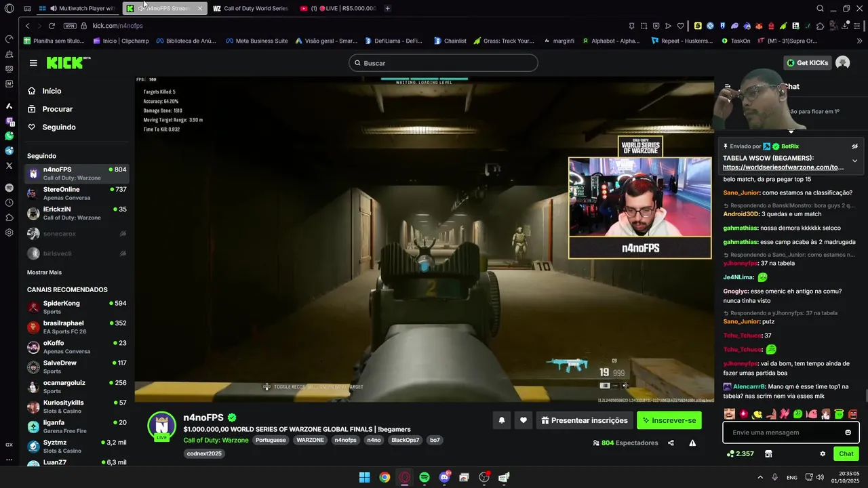Click the Opera snapshot capture icon
Screen dimensions: 868x488
coord(644,26)
